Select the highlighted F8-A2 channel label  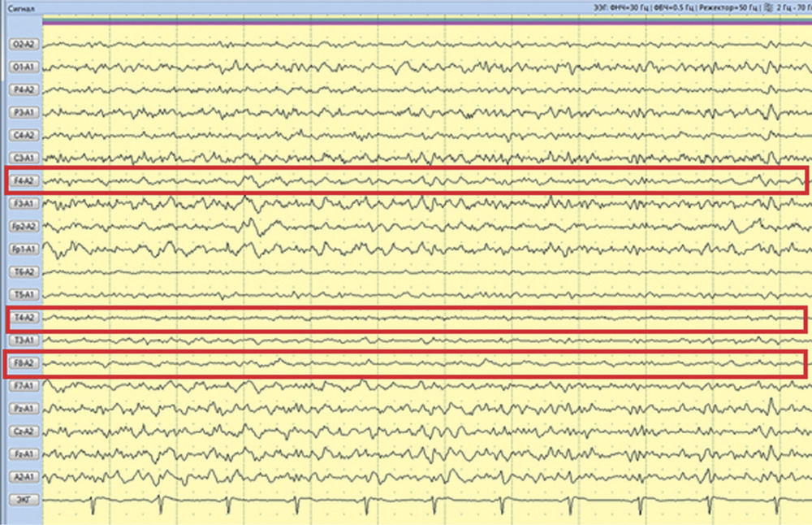click(x=22, y=362)
